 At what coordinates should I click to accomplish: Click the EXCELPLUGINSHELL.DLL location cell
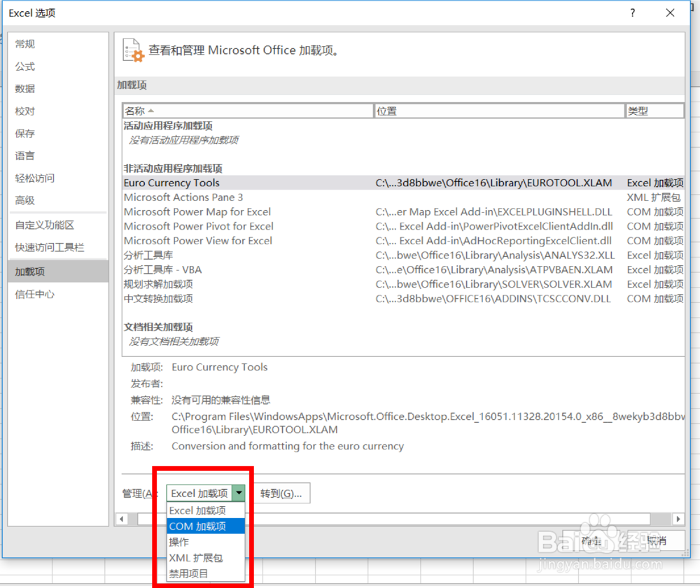[493, 211]
